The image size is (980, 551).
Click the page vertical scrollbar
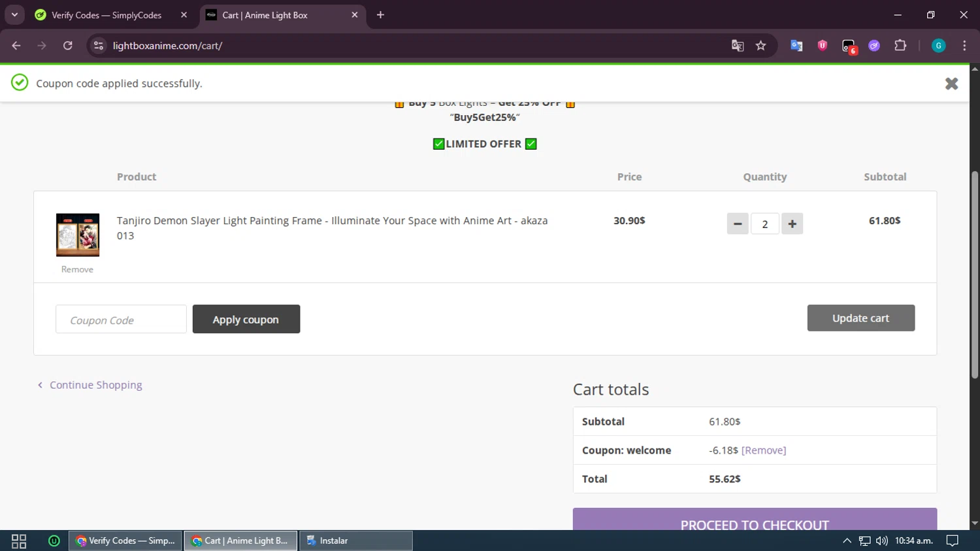point(975,275)
